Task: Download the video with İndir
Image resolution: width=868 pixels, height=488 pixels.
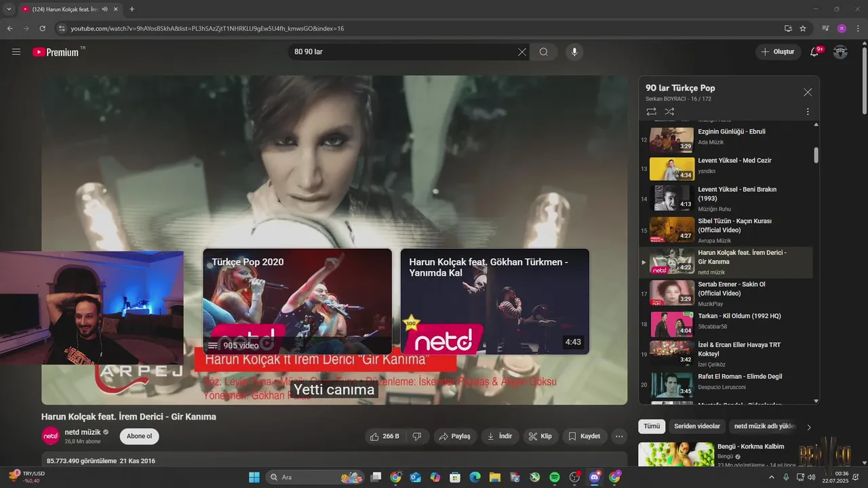Action: coord(500,436)
